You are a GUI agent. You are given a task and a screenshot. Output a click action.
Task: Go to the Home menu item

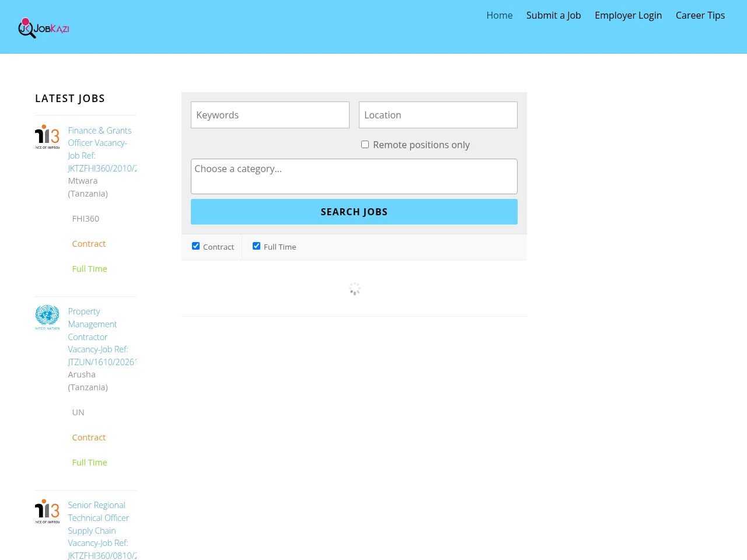click(500, 15)
